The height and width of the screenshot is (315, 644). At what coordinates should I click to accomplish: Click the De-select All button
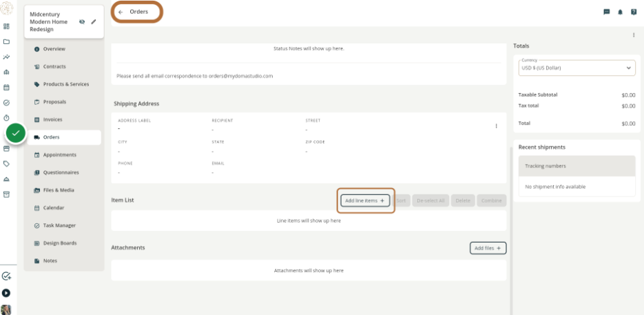[x=430, y=201]
